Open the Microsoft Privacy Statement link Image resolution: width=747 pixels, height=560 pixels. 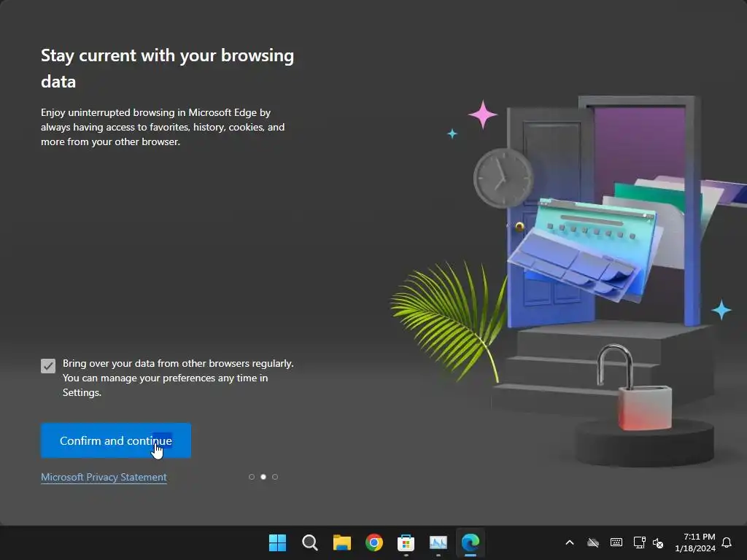tap(104, 477)
